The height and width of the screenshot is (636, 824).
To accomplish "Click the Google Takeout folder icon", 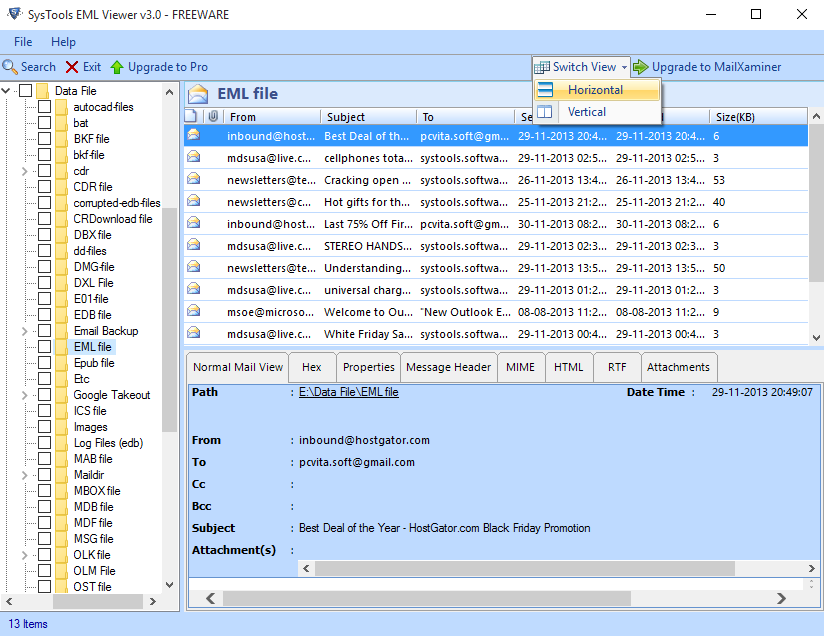I will click(x=62, y=395).
